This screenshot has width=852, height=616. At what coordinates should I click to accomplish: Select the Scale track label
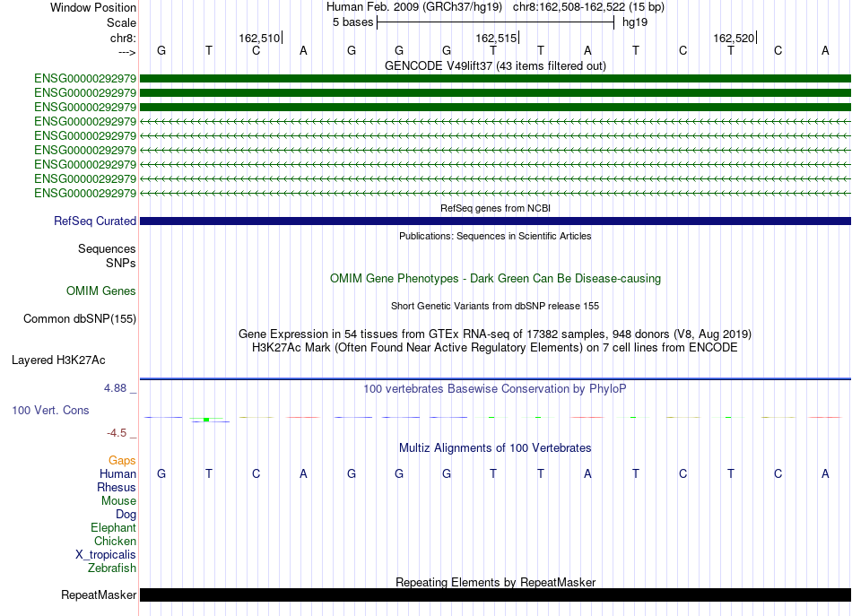[x=121, y=22]
